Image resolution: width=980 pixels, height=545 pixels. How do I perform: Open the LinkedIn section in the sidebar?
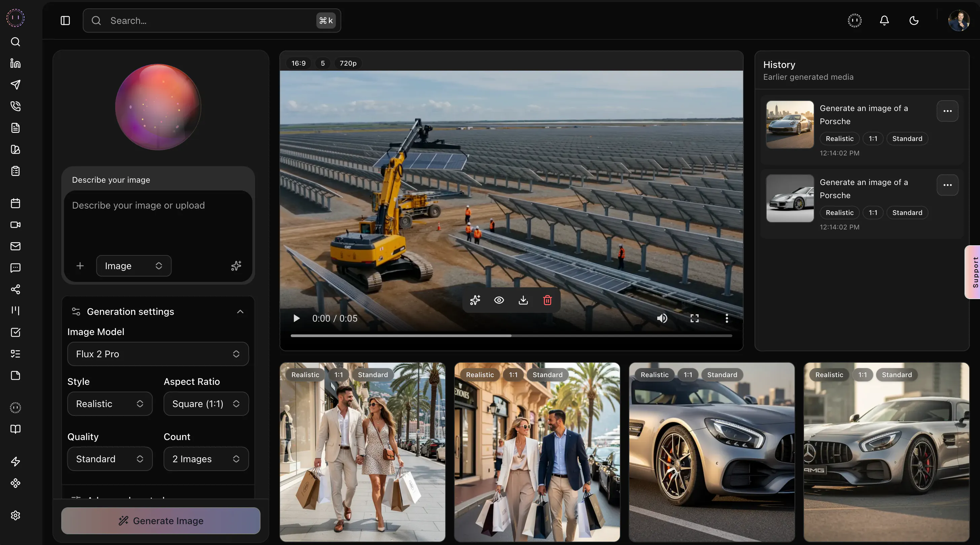coord(15,63)
